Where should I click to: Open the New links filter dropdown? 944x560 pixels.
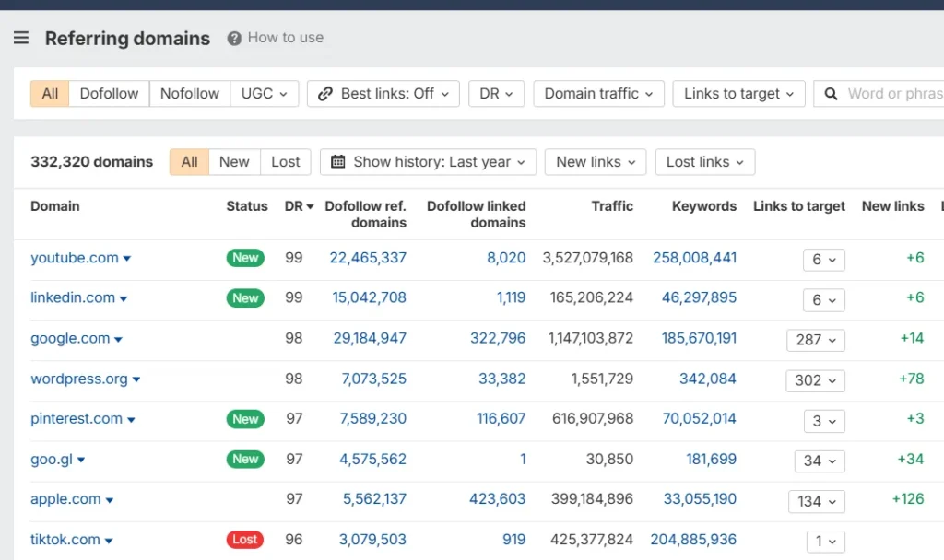[x=596, y=162]
